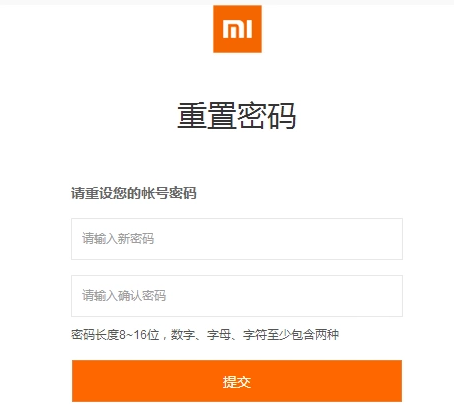Click the 重置密码 page heading
Image resolution: width=454 pixels, height=414 pixels.
point(237,116)
